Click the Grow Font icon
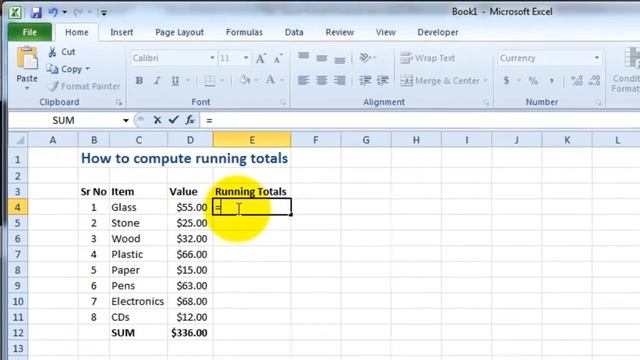 click(x=260, y=58)
